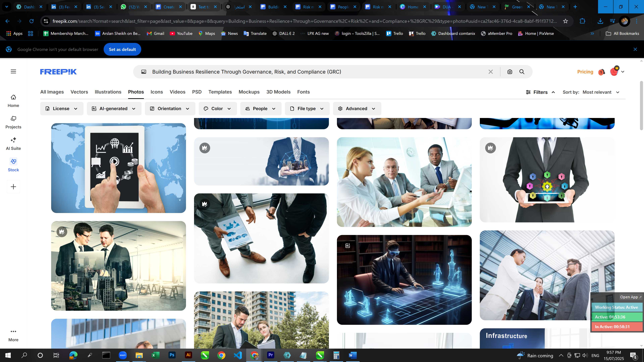The image size is (644, 362).
Task: Open the YouTube bookmark
Action: pyautogui.click(x=181, y=34)
